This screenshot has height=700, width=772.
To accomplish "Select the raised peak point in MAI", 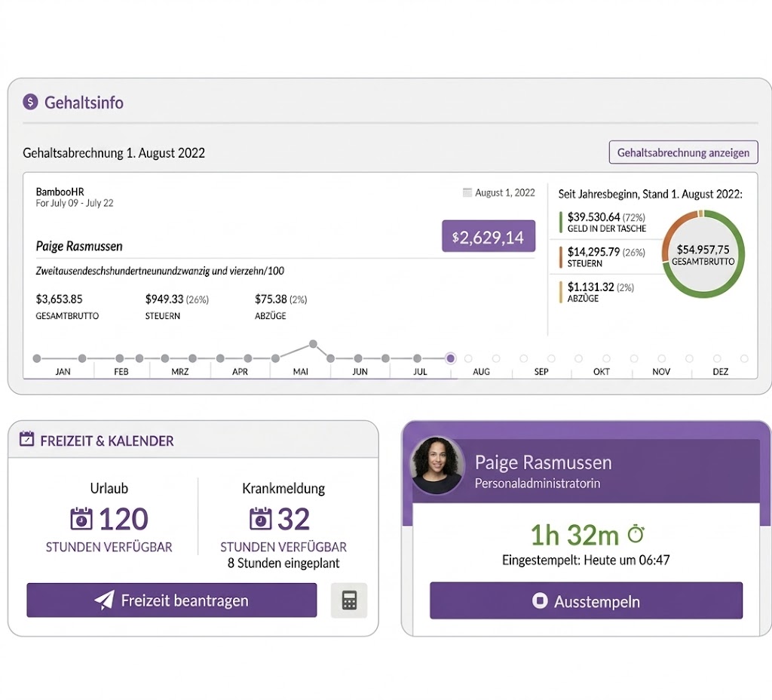I will pyautogui.click(x=313, y=344).
